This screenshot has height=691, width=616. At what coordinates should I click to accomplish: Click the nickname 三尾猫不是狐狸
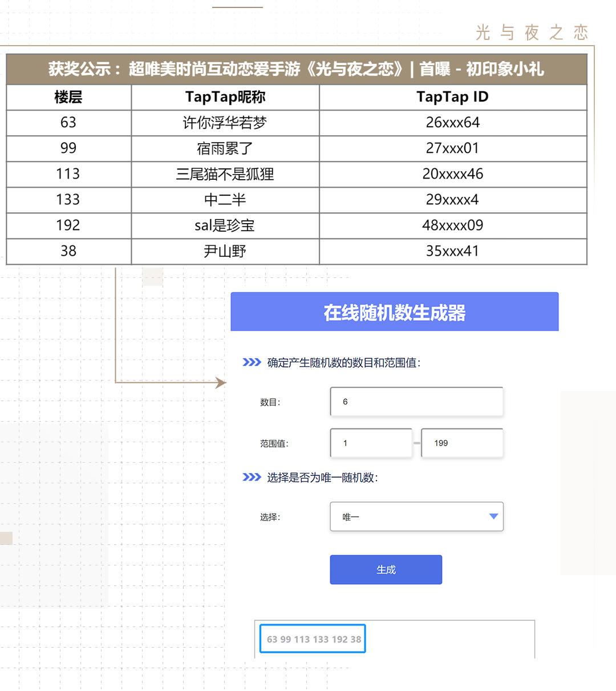(x=225, y=174)
